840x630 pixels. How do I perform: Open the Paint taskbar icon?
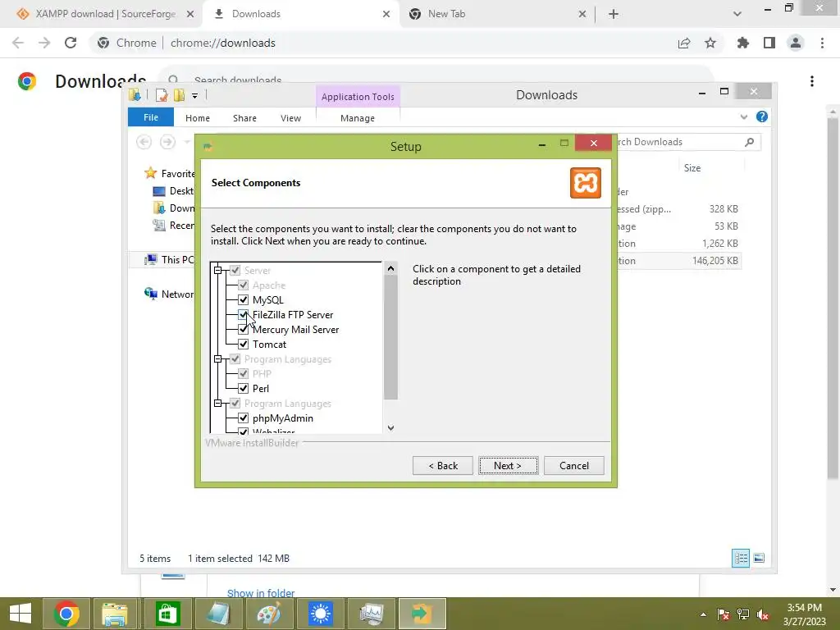[x=268, y=614]
